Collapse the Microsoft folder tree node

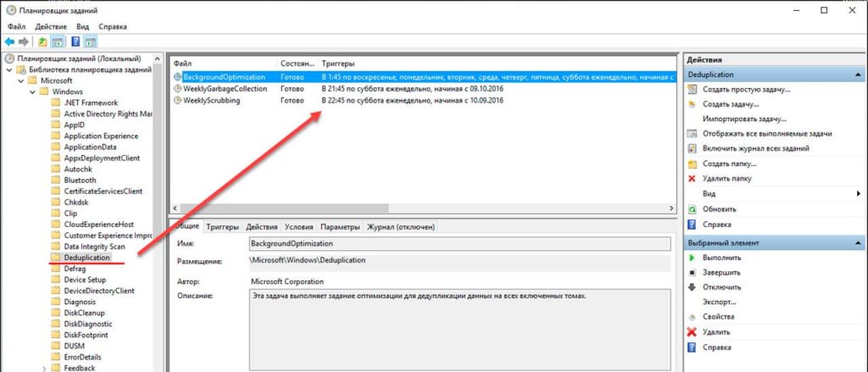tap(21, 81)
